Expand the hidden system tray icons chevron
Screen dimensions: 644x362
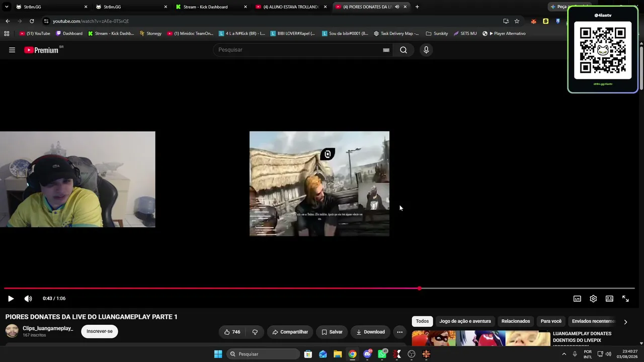pyautogui.click(x=563, y=354)
